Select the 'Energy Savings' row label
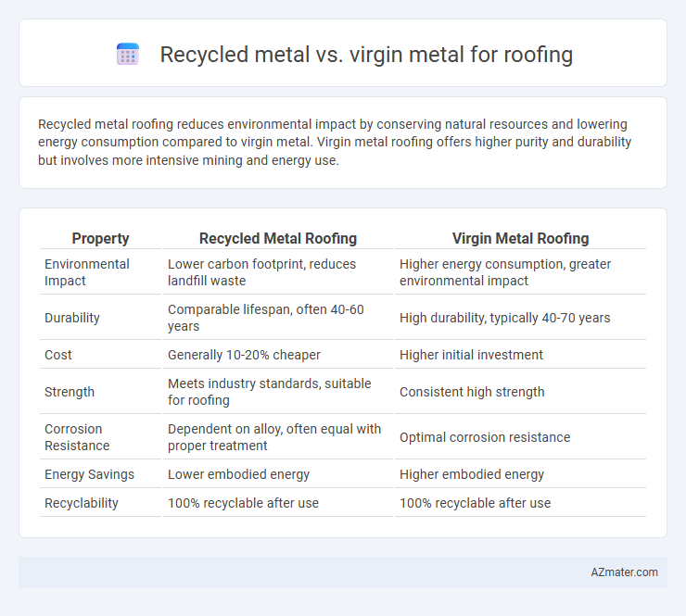Screen dimensions: 686x616 coord(89,474)
